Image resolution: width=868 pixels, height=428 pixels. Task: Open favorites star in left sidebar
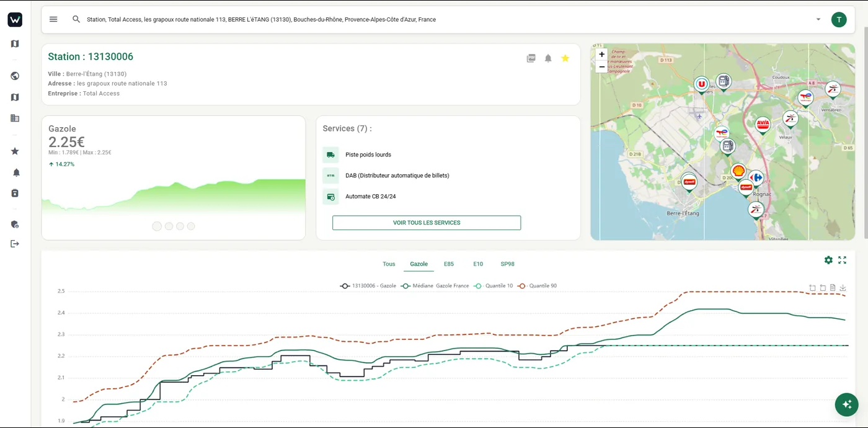15,151
